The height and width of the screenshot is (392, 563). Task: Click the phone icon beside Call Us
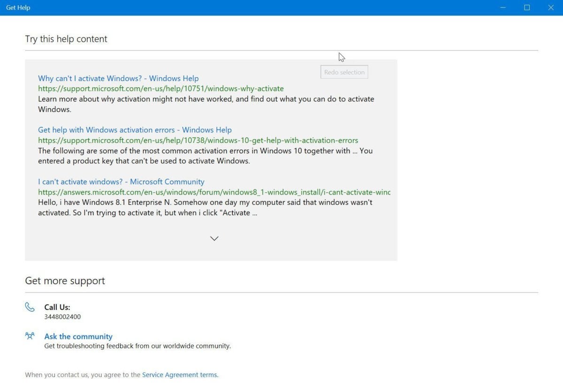click(30, 307)
